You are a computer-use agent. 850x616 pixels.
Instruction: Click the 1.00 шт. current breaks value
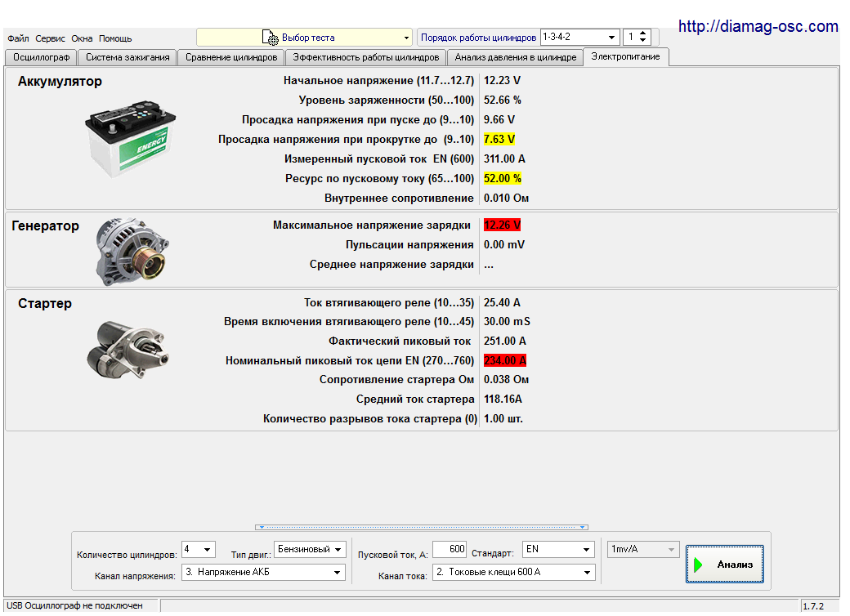[x=503, y=418]
